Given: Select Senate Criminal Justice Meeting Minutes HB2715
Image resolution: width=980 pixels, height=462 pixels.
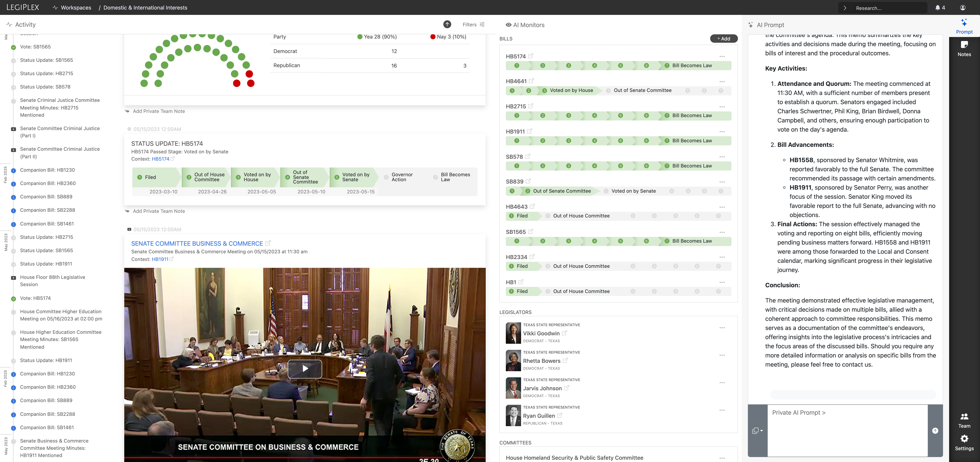Looking at the screenshot, I should pyautogui.click(x=60, y=107).
